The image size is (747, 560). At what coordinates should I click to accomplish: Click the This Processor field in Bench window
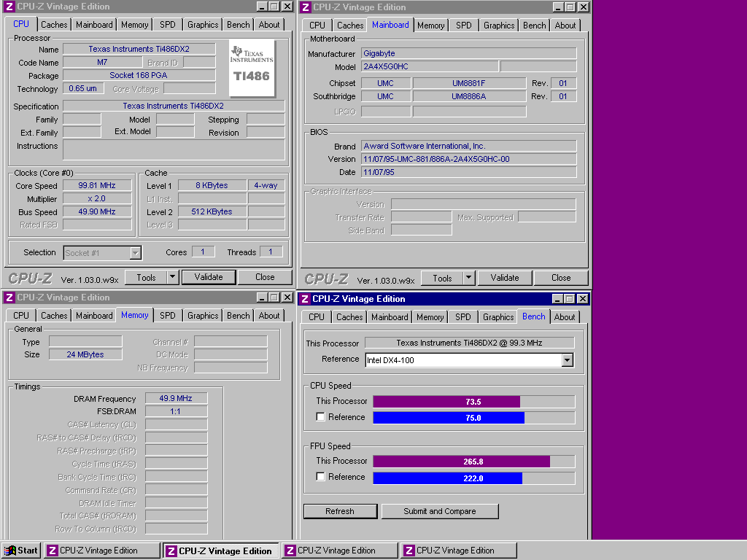pyautogui.click(x=469, y=343)
